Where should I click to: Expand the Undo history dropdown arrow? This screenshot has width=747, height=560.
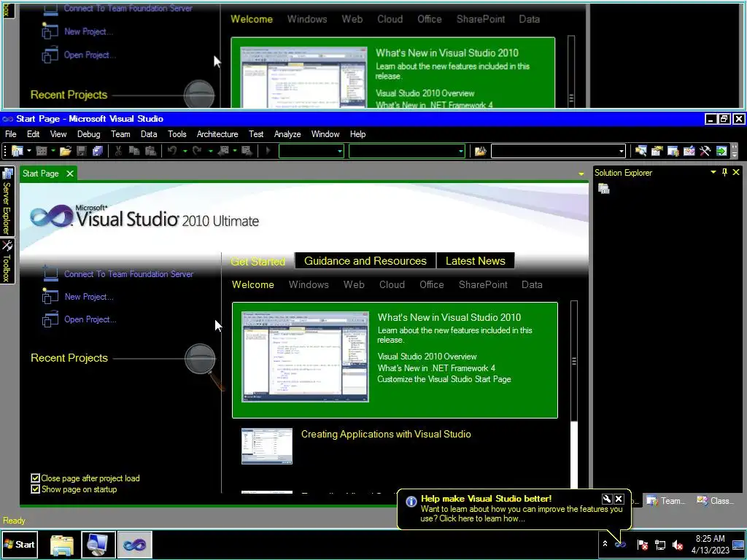(185, 151)
